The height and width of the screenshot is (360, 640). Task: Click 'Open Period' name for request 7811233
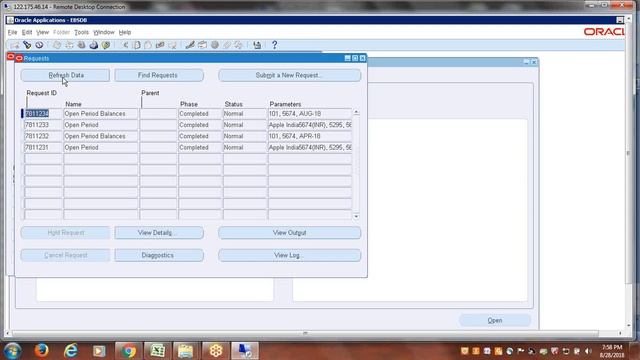point(100,125)
